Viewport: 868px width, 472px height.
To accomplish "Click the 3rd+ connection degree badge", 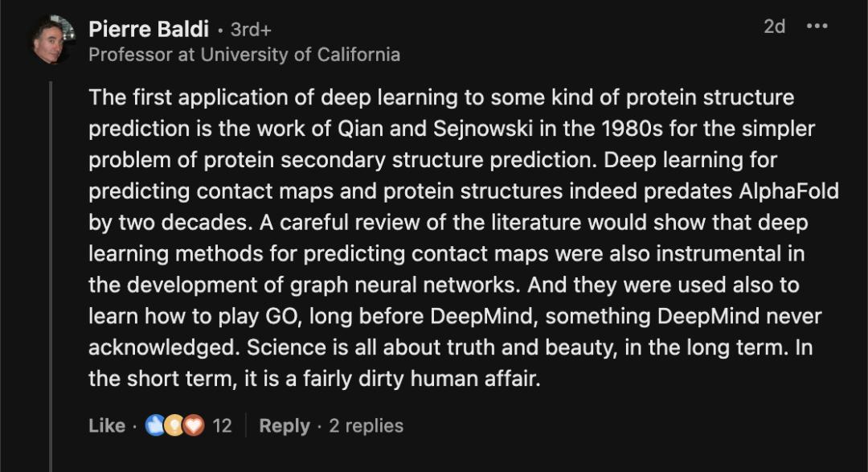I will pyautogui.click(x=251, y=30).
